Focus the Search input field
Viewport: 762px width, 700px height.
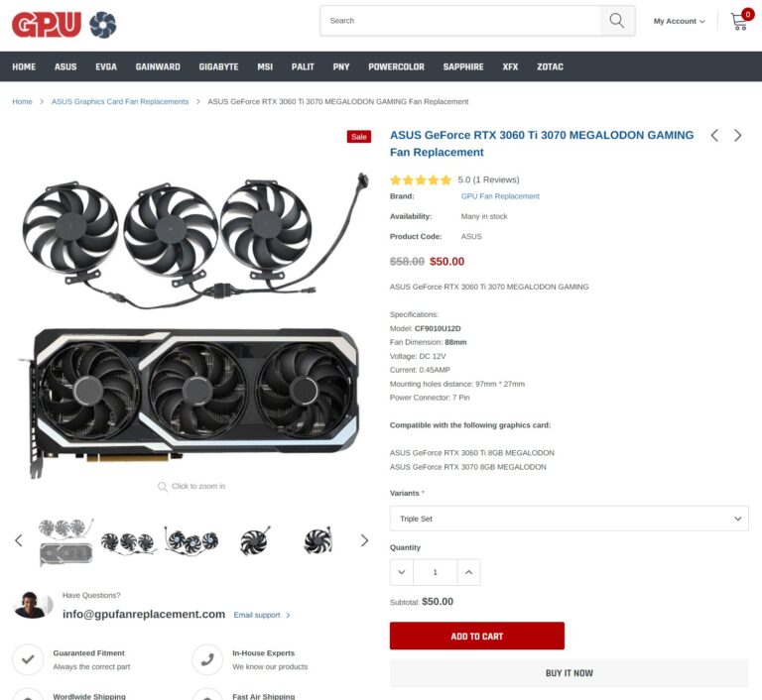[459, 21]
